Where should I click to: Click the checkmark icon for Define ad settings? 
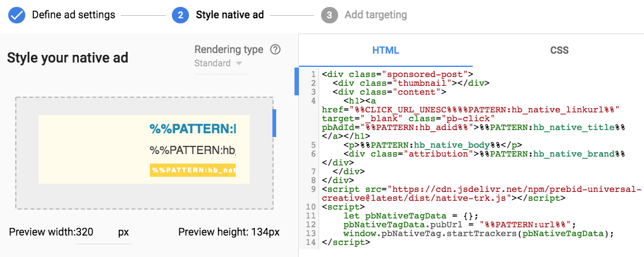coord(16,15)
